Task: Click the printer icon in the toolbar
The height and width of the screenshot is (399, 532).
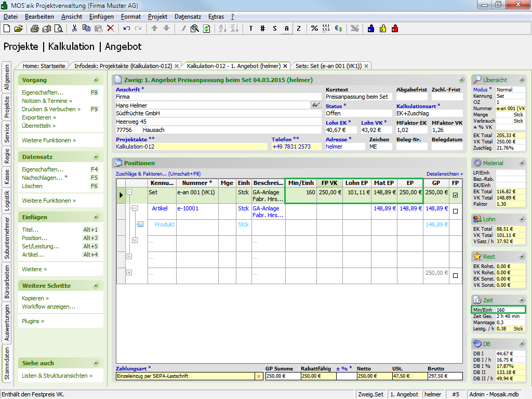Action: coord(34,29)
